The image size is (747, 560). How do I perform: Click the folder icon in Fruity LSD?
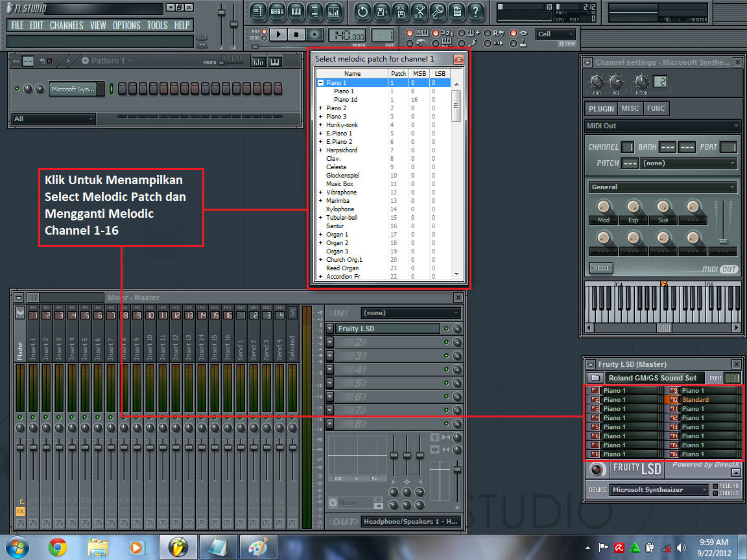[x=594, y=378]
